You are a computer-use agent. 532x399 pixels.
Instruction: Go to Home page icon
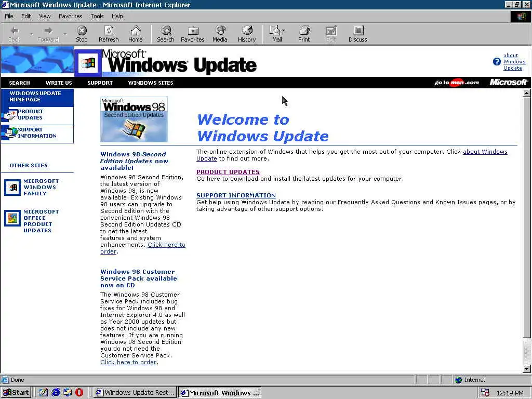(x=136, y=34)
